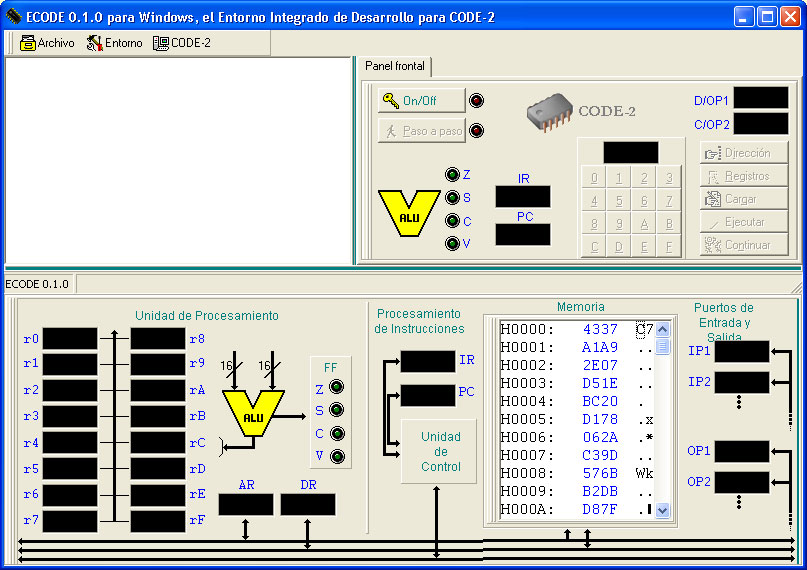Click the rF register box
This screenshot has height=570, width=807.
[157, 521]
